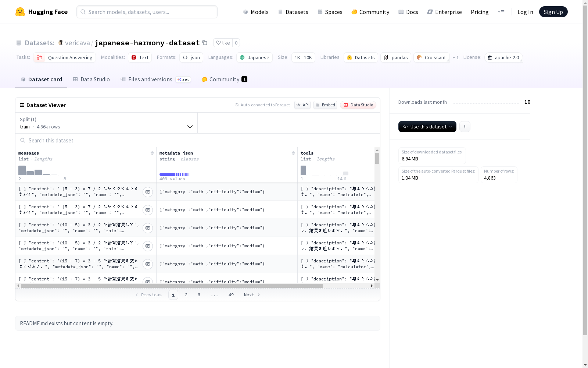Open Spaces in the top navigation
Image resolution: width=588 pixels, height=368 pixels.
(x=330, y=12)
